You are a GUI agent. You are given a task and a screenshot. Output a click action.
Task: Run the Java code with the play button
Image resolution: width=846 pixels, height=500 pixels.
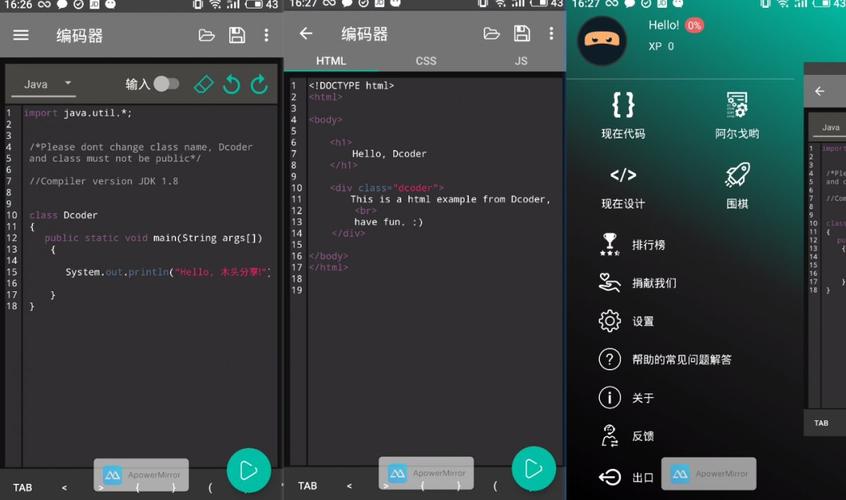point(248,470)
